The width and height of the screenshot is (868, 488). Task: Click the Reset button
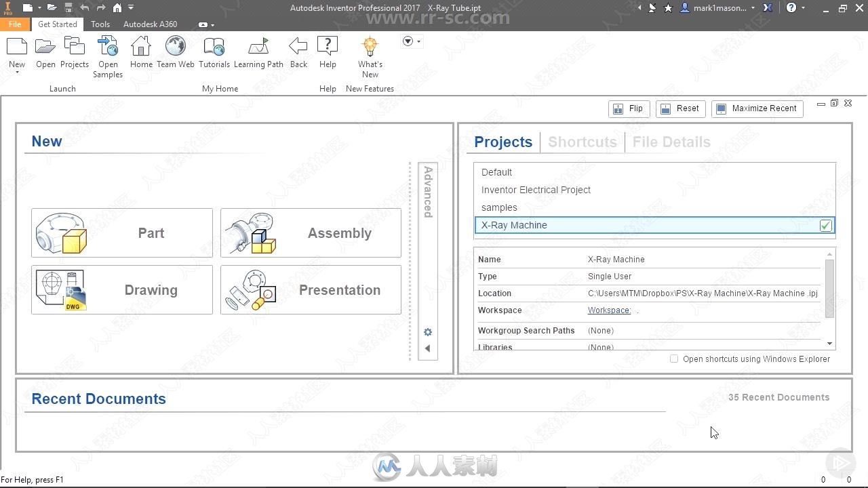pos(680,108)
